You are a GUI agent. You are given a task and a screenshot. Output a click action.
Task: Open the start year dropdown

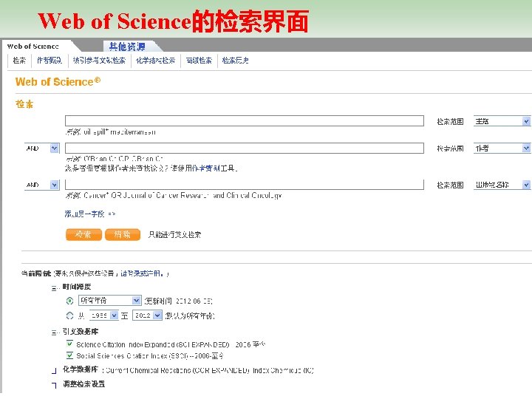tap(104, 316)
